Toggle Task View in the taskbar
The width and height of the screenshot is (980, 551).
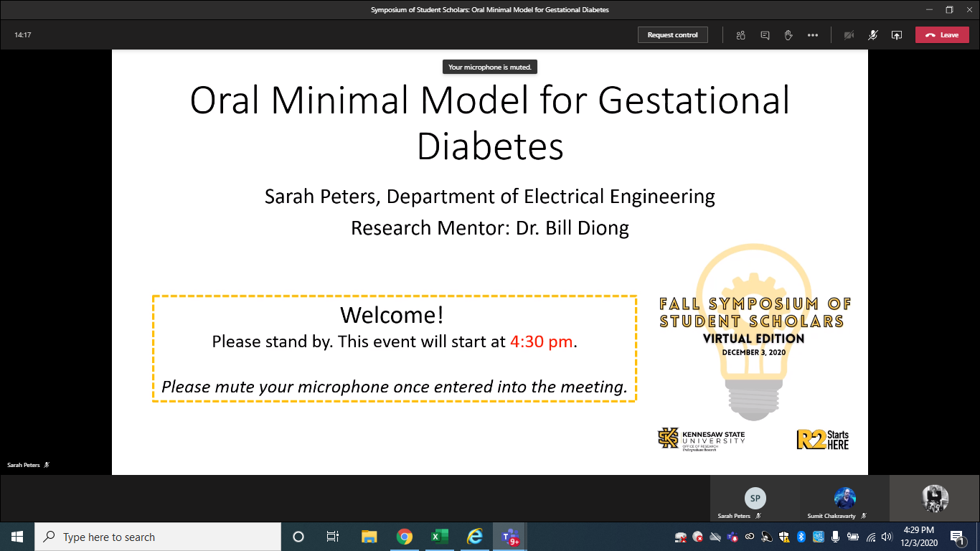333,537
